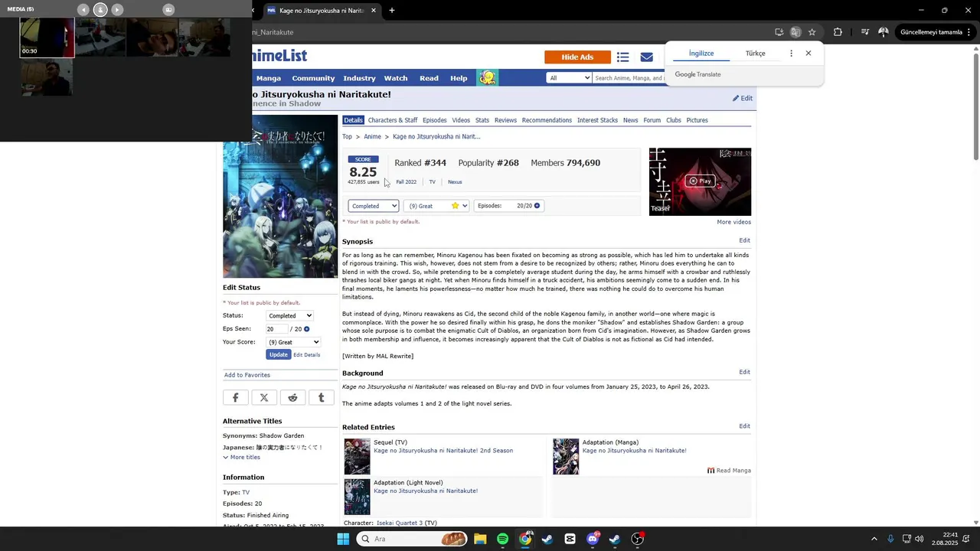Open Status dropdown in Edit Status panel

pos(289,315)
